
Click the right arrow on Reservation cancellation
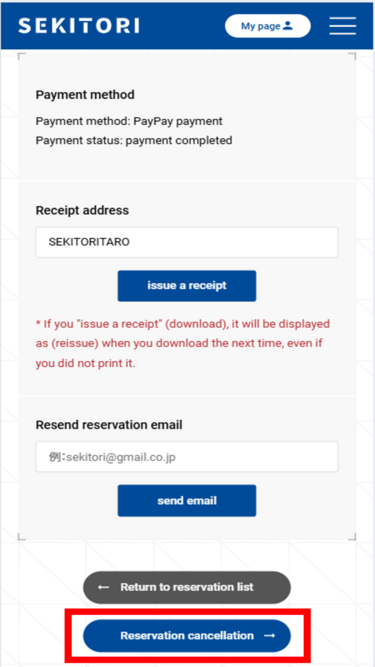pyautogui.click(x=270, y=636)
